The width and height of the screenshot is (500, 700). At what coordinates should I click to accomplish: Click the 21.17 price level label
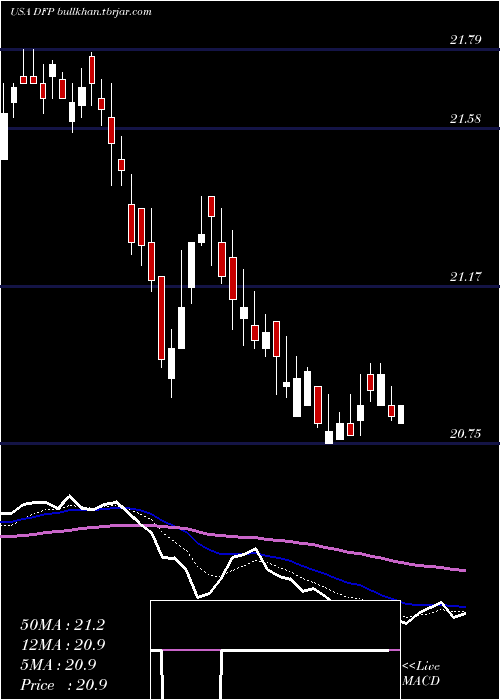[465, 277]
